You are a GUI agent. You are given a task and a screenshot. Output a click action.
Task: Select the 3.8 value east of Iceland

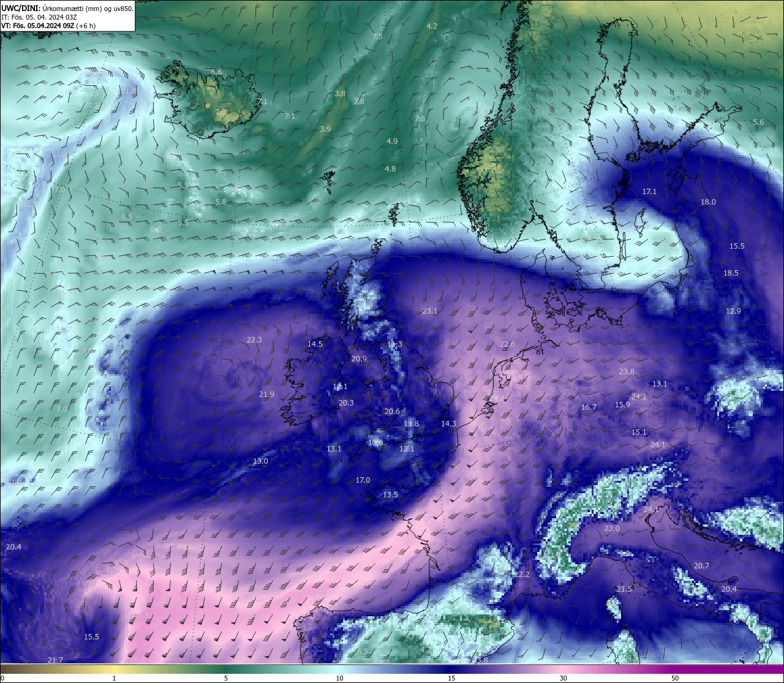pos(340,94)
